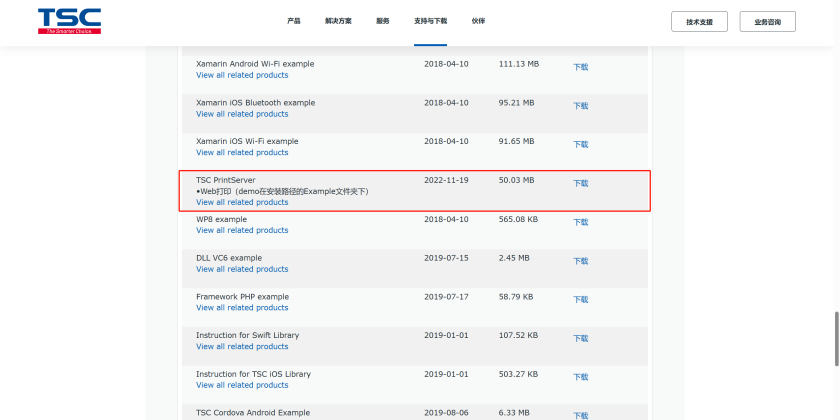This screenshot has width=840, height=420.
Task: View related products for Swift Library instruction
Action: (242, 347)
